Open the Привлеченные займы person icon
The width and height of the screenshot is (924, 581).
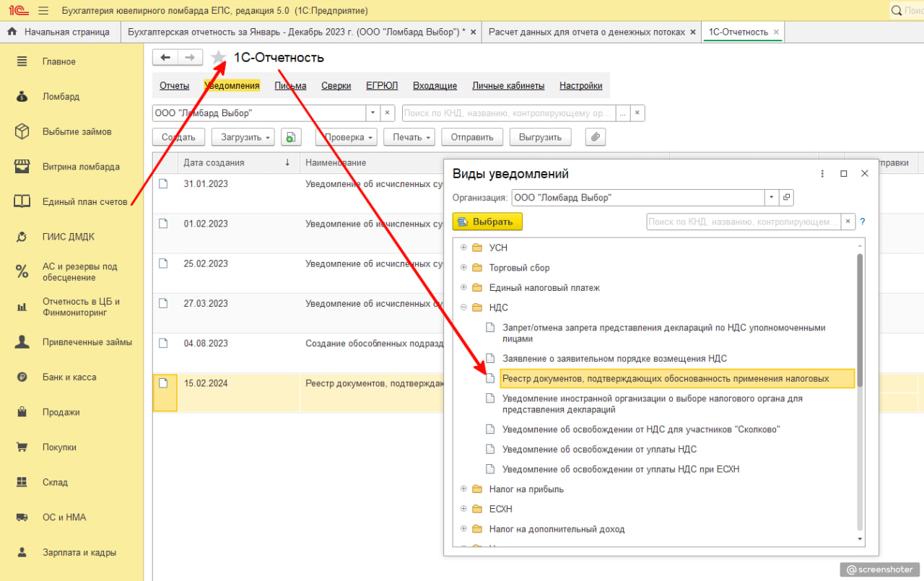click(22, 342)
